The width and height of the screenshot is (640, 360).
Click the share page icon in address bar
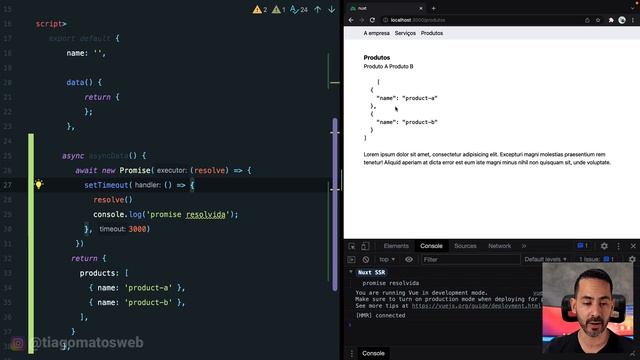tap(587, 20)
